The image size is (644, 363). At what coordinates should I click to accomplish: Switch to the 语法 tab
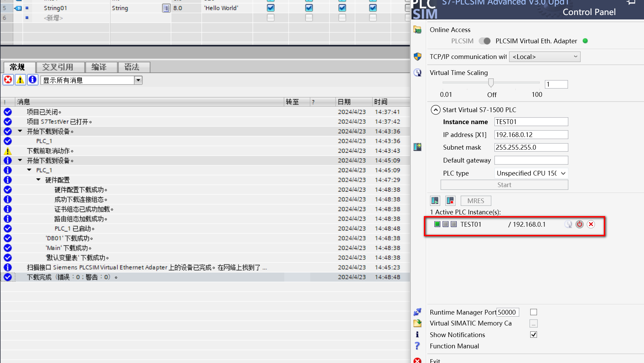(134, 67)
